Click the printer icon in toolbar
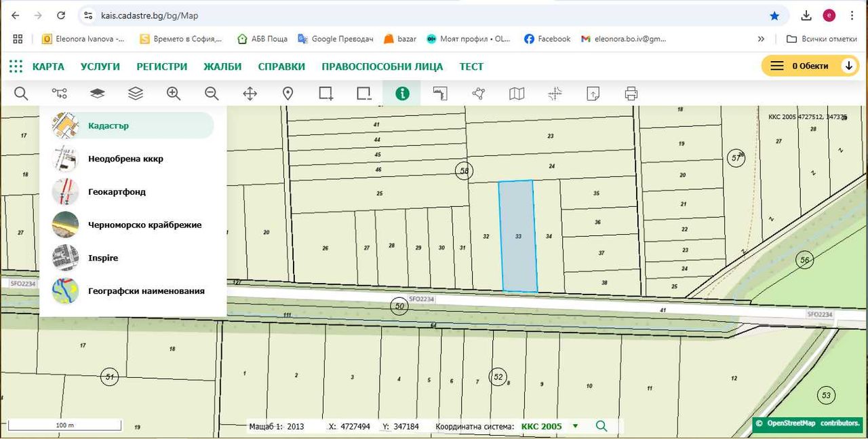The image size is (868, 439). click(631, 94)
